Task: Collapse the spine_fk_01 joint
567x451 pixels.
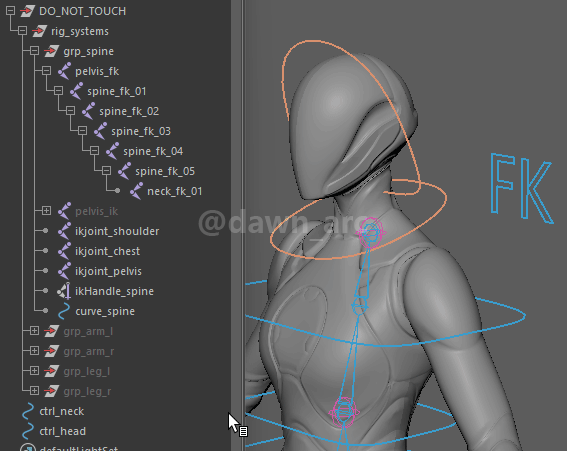Action: (x=58, y=90)
